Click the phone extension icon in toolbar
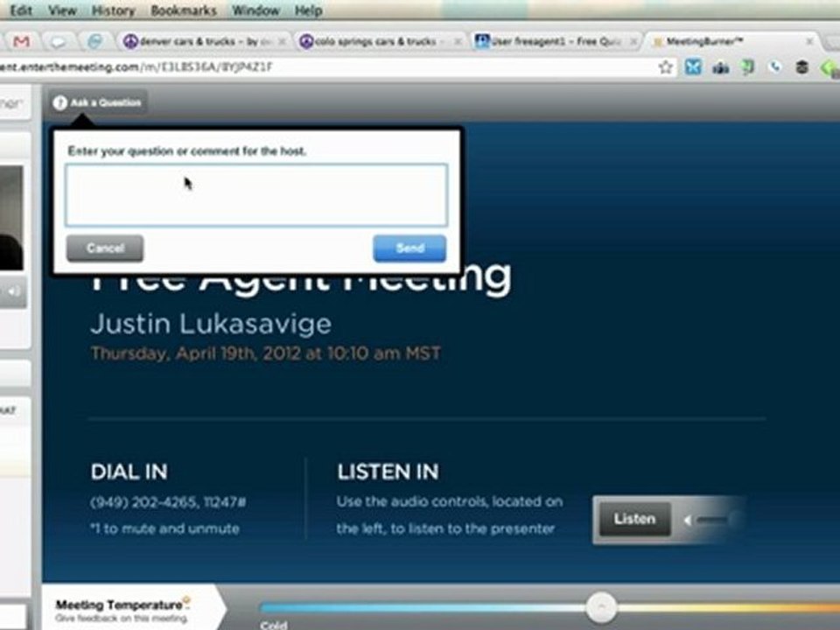The height and width of the screenshot is (630, 840). coord(774,67)
